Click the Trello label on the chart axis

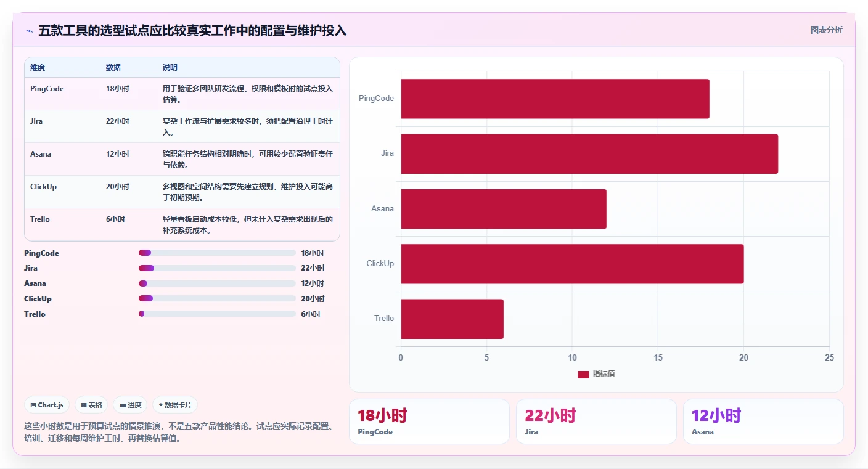384,319
